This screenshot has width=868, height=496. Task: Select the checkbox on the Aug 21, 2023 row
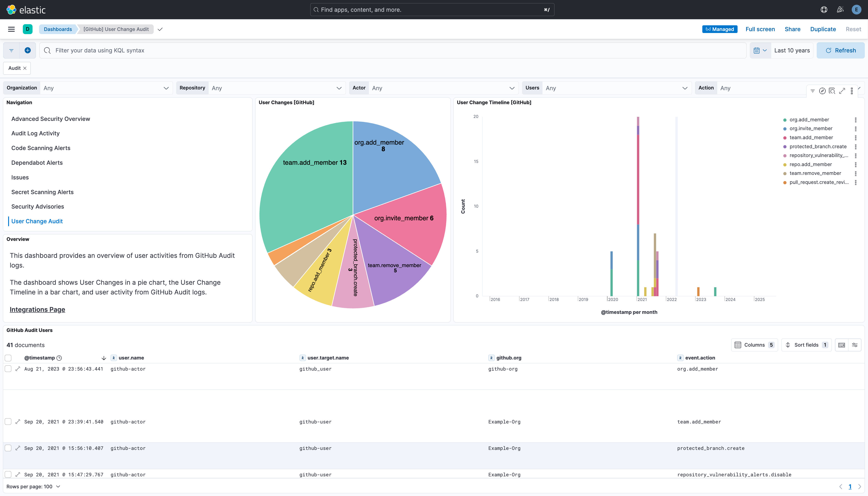[x=8, y=369]
